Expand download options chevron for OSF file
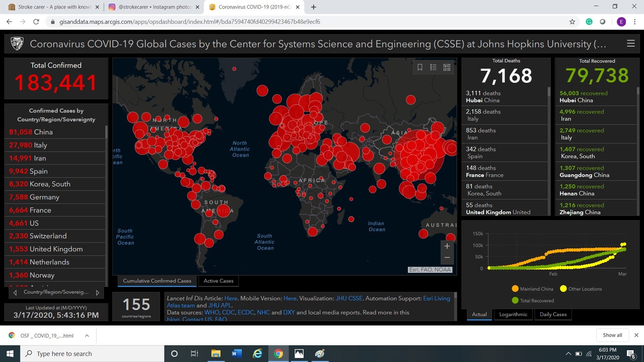This screenshot has width=644, height=362. click(x=87, y=336)
